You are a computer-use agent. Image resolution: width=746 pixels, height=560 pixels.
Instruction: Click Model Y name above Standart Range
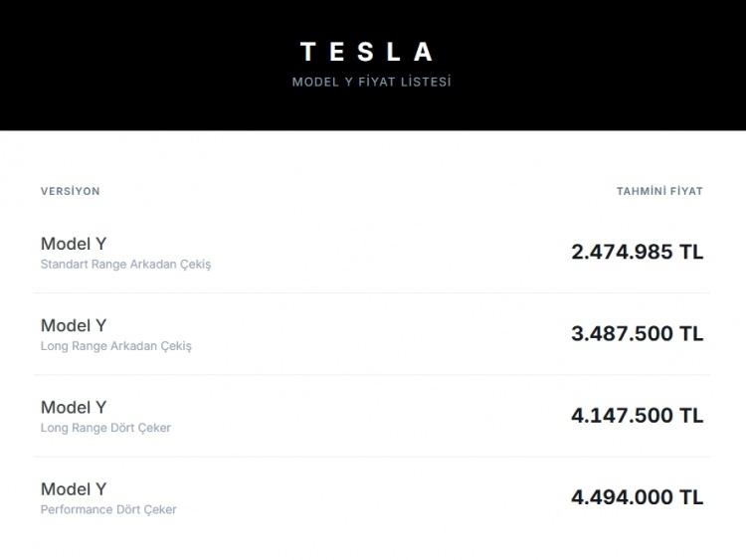74,244
